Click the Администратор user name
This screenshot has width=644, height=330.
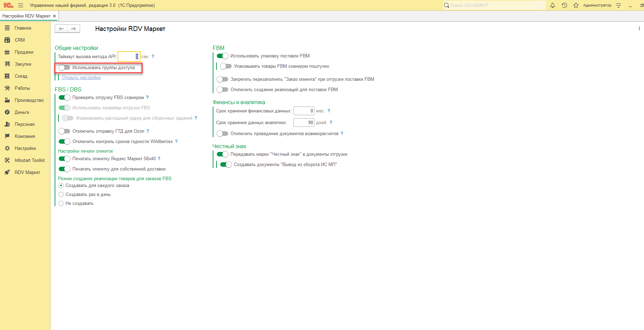coord(597,5)
